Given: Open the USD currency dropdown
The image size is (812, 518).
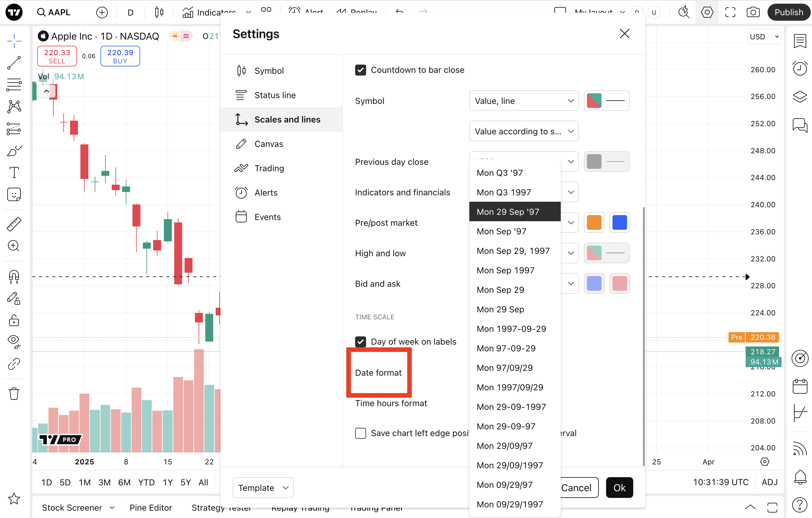Looking at the screenshot, I should [x=764, y=37].
